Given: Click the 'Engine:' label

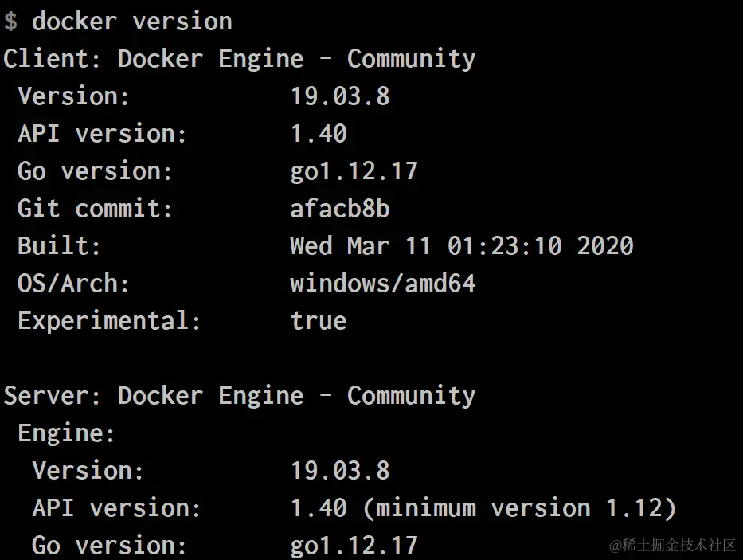Looking at the screenshot, I should coord(66,434).
